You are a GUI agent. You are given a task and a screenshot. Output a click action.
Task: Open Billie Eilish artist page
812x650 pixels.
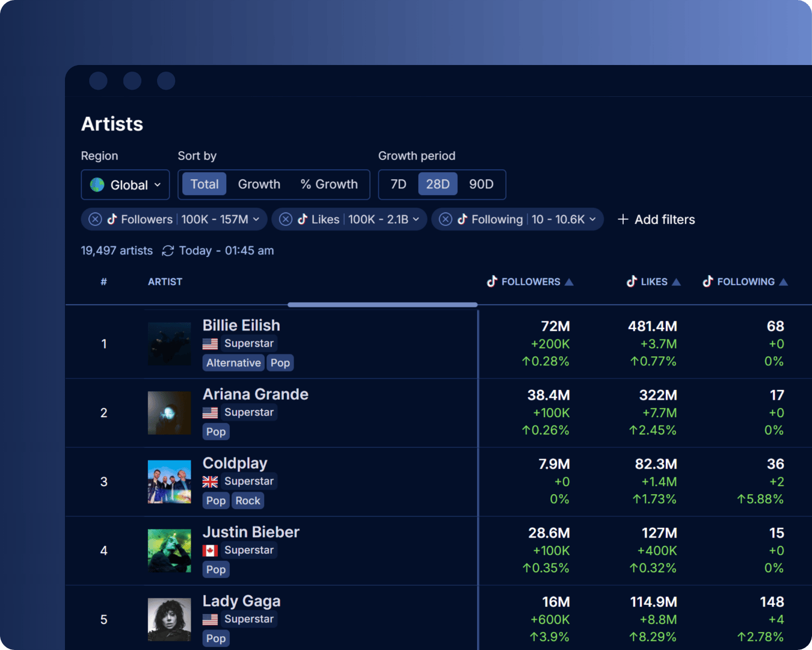click(241, 326)
